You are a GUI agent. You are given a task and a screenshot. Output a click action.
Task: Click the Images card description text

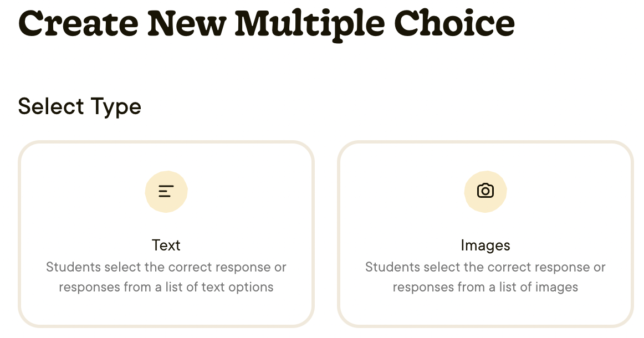pos(485,276)
